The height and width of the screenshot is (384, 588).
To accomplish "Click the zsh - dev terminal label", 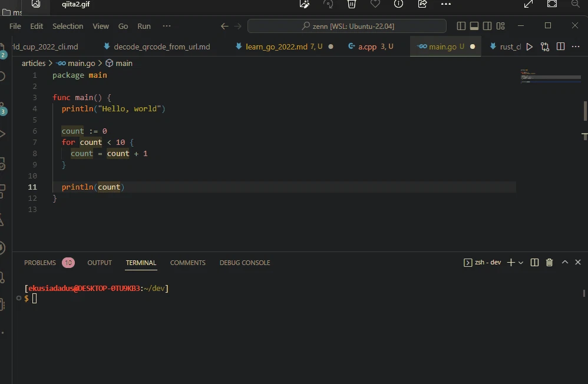I will point(483,263).
